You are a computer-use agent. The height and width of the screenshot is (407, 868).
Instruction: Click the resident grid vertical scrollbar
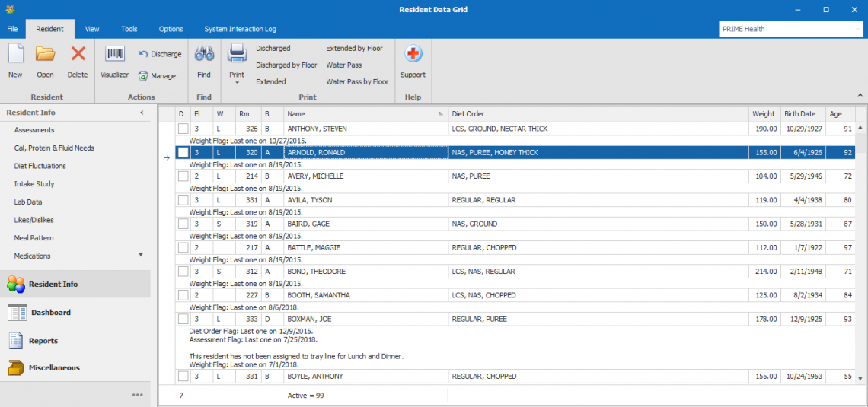tap(860, 252)
